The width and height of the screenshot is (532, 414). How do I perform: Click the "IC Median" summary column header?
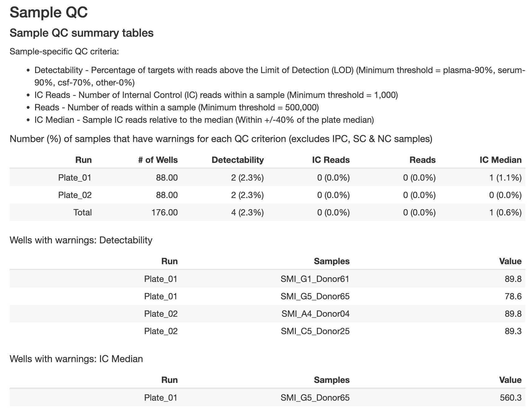point(500,160)
